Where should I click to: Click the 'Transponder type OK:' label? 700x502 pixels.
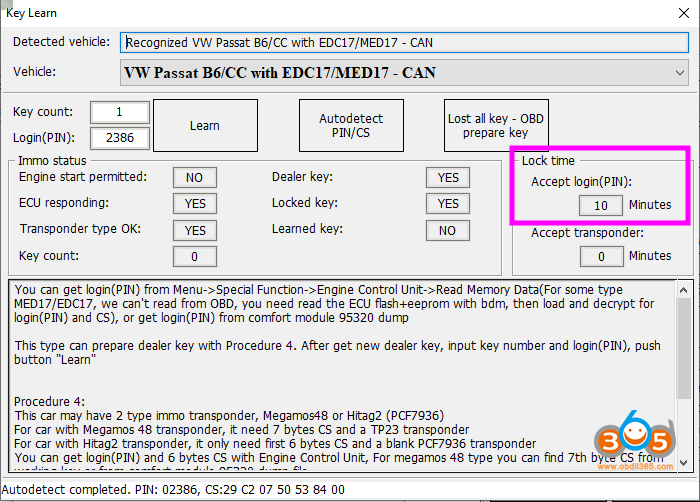click(80, 229)
